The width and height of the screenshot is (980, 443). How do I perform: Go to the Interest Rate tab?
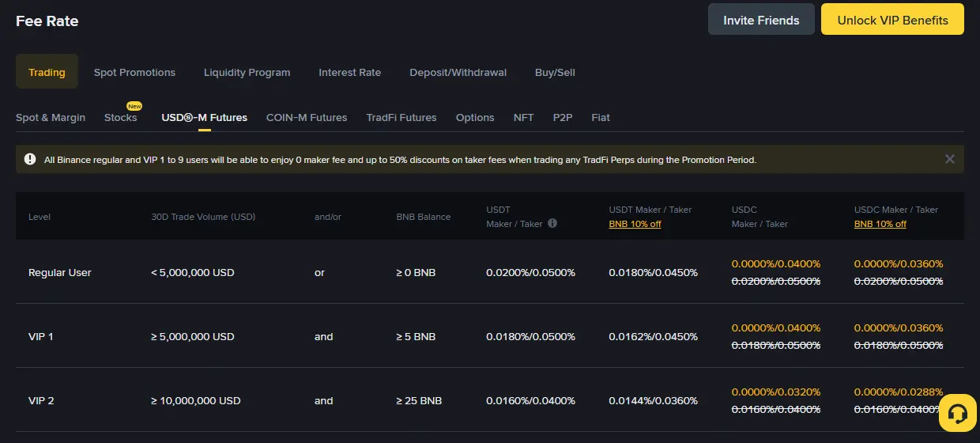pyautogui.click(x=349, y=72)
